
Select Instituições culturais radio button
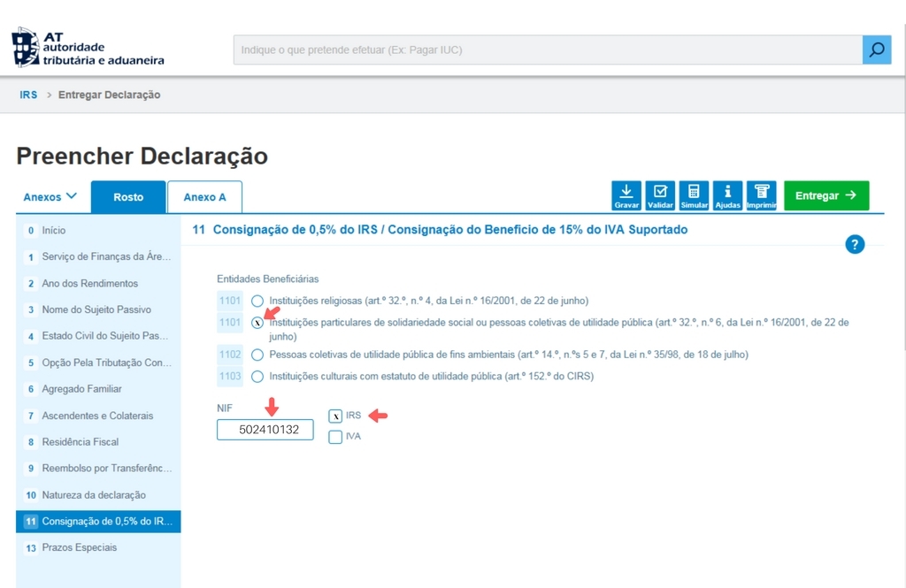(x=257, y=377)
